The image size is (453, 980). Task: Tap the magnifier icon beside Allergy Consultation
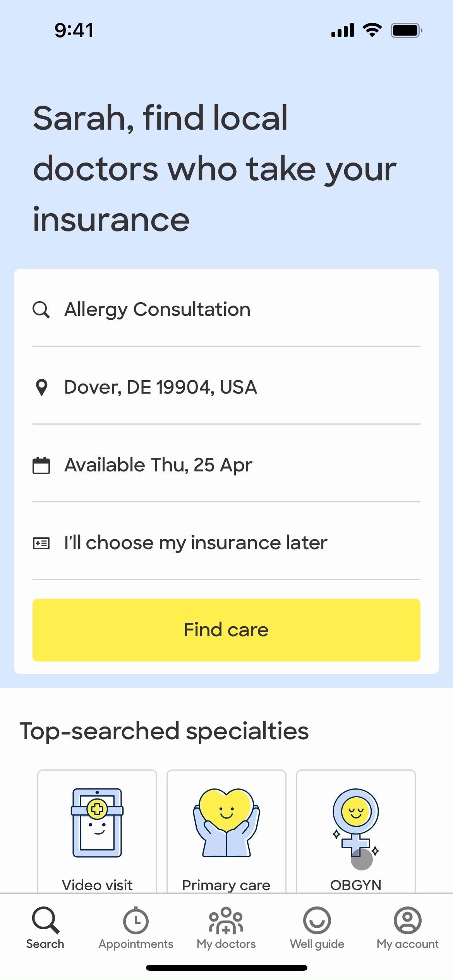[41, 310]
